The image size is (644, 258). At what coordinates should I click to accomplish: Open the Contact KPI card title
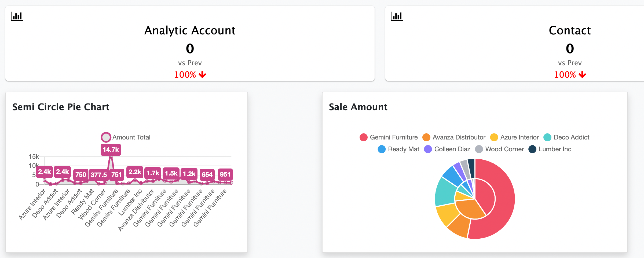(570, 30)
